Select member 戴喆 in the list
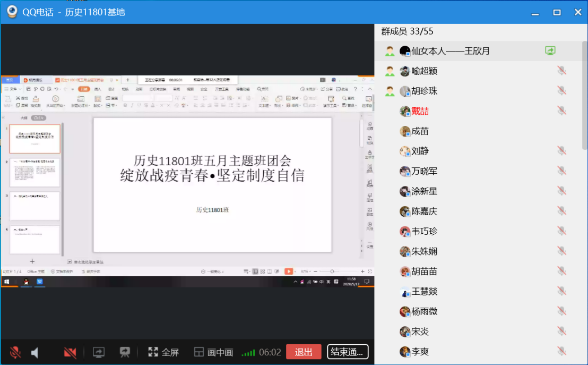588x365 pixels. pos(420,111)
